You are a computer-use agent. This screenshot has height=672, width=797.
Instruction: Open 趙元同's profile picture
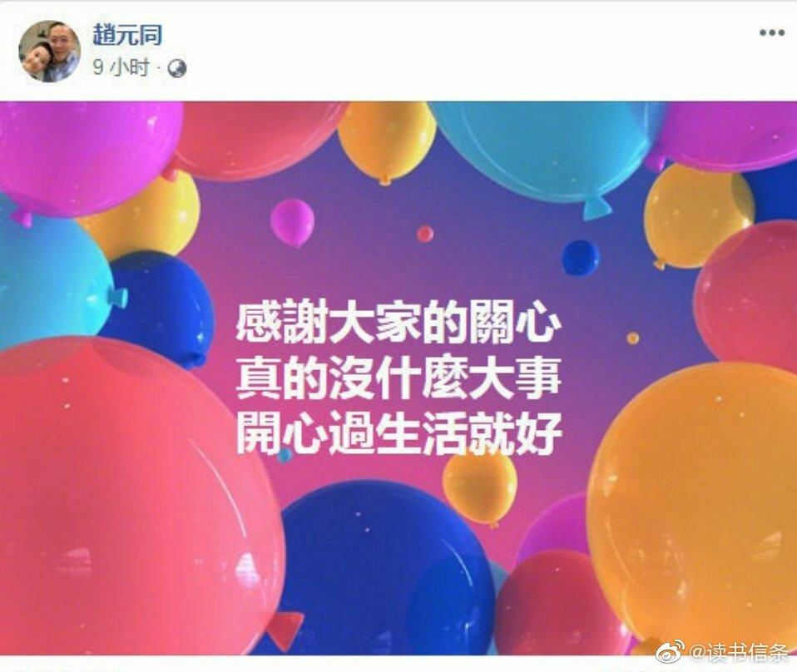point(49,51)
